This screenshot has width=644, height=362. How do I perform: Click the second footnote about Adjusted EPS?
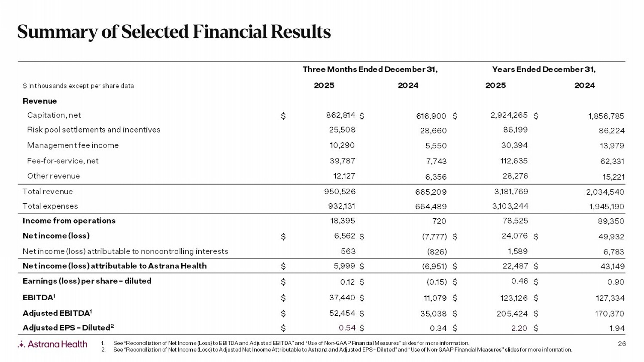342,350
